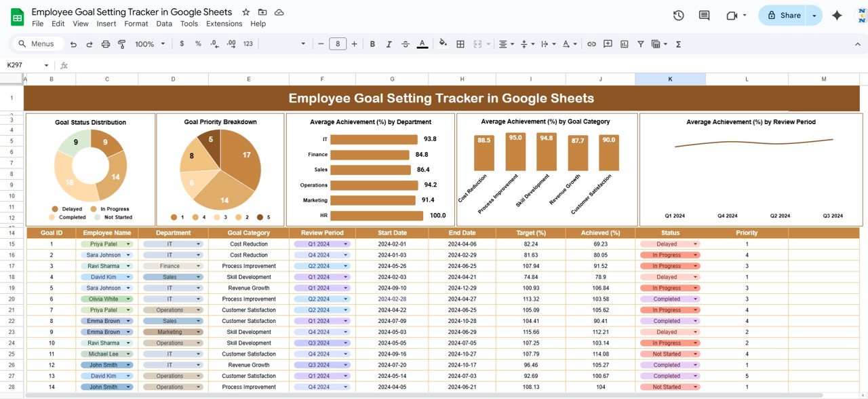Viewport: 868px width, 399px height.
Task: Click the Gemini sparkle icon
Action: pos(837,16)
